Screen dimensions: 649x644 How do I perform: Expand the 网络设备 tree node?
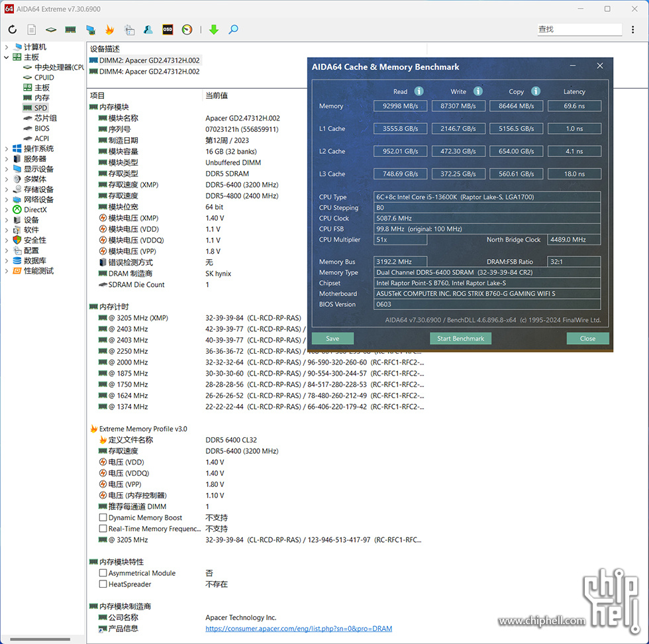[6, 199]
